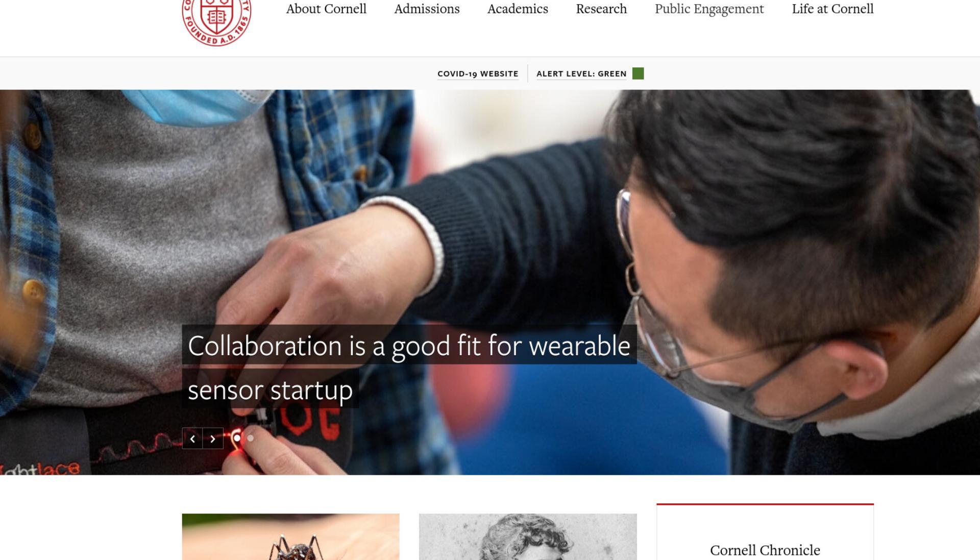
Task: Click the Alert Level: Green link
Action: pos(581,74)
